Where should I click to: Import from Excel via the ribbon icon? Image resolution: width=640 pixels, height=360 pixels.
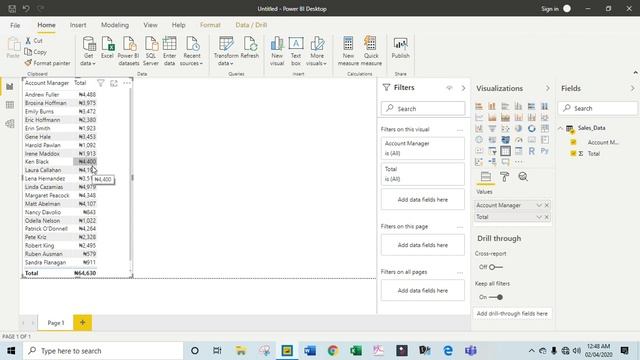pyautogui.click(x=107, y=47)
